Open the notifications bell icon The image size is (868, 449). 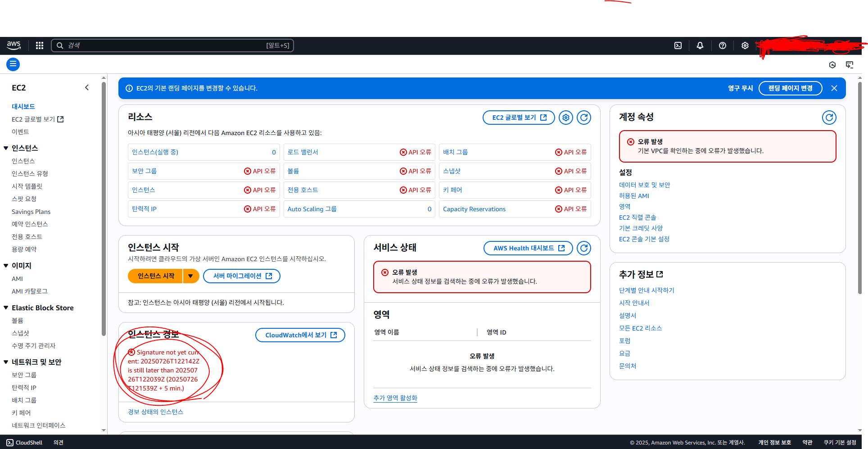[x=700, y=45]
